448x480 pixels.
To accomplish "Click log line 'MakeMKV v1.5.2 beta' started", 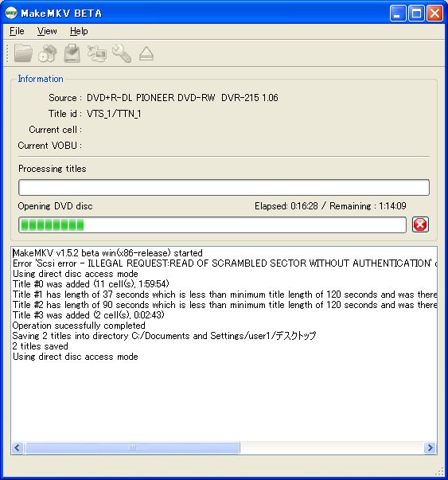I will pos(107,253).
